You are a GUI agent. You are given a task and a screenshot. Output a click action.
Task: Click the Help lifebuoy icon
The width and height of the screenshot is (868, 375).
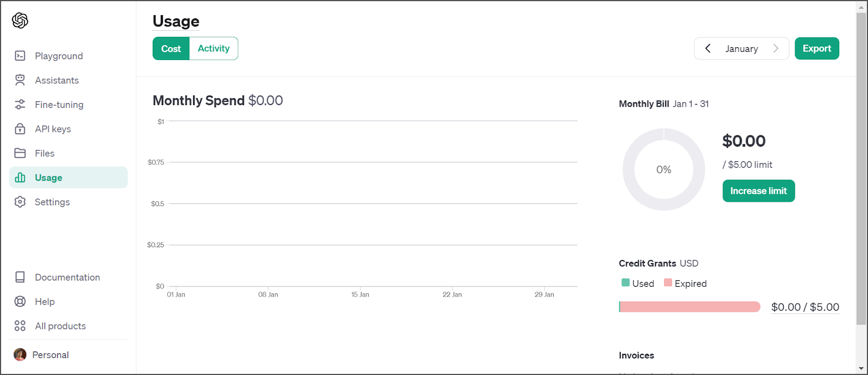click(20, 301)
